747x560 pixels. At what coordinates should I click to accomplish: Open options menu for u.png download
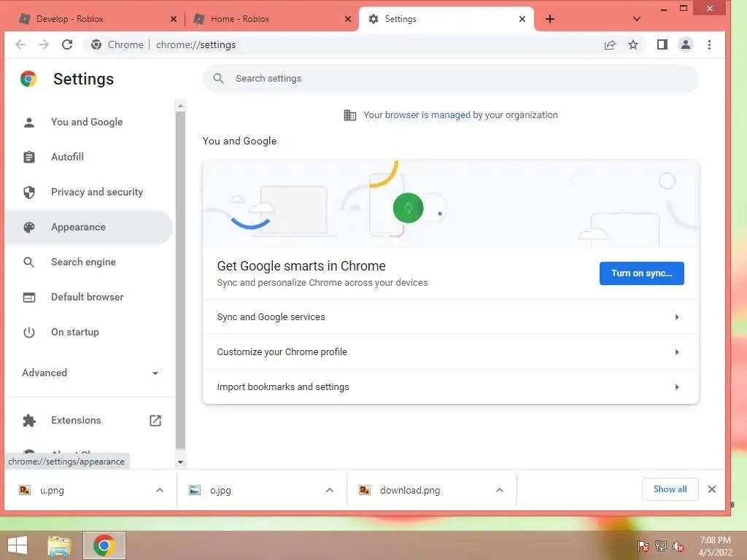click(x=160, y=490)
